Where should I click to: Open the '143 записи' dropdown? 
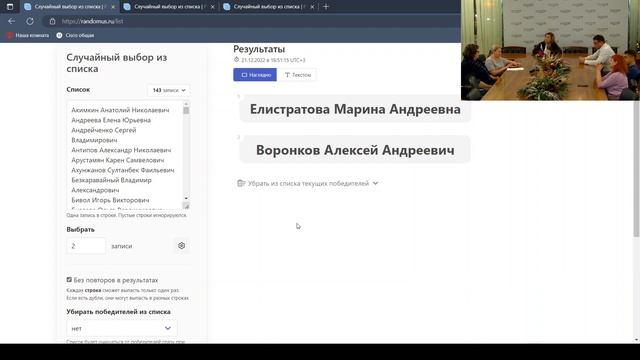pos(169,90)
